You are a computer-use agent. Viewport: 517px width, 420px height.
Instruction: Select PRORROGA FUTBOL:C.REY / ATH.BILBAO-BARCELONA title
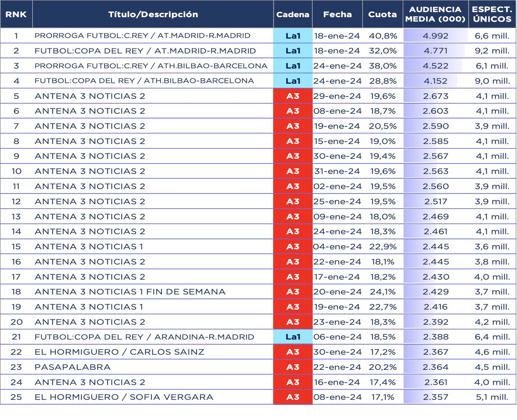[x=151, y=66]
